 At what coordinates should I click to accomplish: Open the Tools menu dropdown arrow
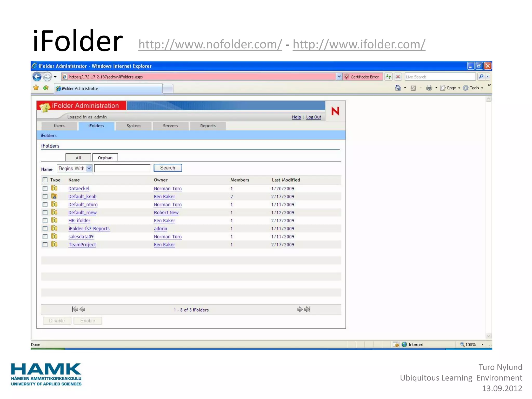coord(482,88)
